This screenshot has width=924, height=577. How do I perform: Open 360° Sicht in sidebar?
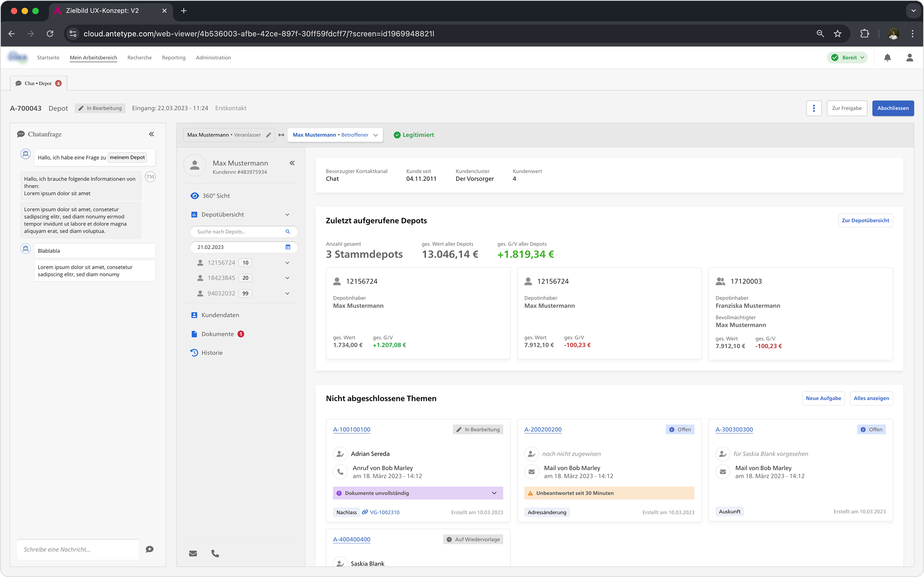pyautogui.click(x=210, y=196)
